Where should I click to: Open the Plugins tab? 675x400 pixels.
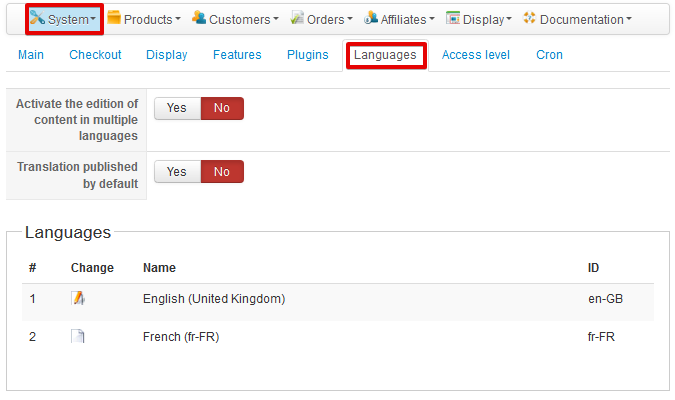tap(307, 55)
